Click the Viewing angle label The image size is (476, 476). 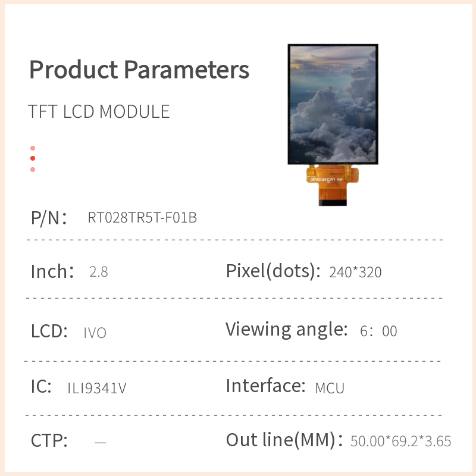(x=286, y=329)
